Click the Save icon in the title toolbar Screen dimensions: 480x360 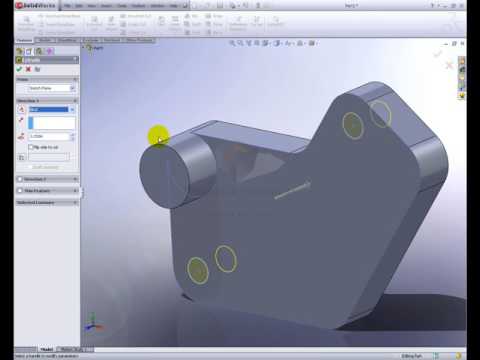tap(220, 5)
